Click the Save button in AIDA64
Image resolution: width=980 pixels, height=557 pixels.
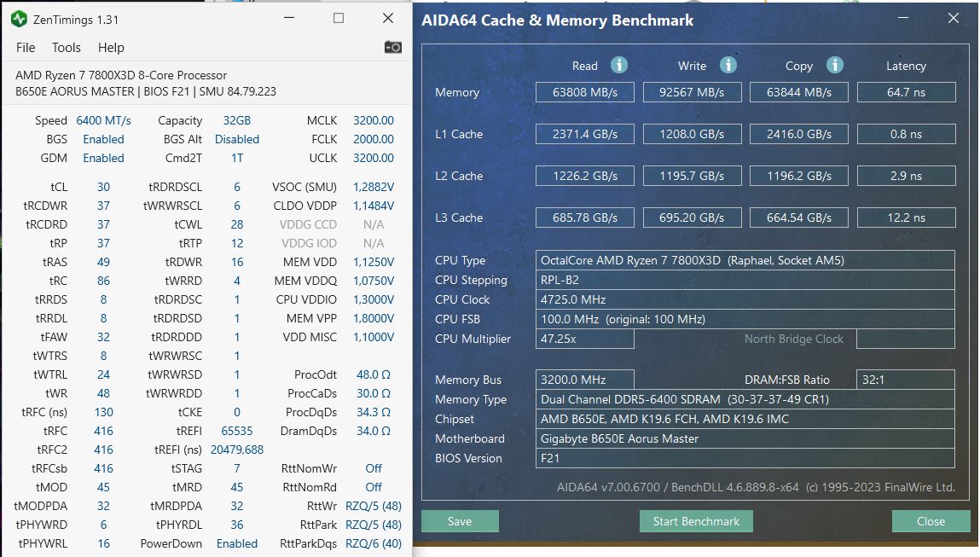[x=460, y=521]
